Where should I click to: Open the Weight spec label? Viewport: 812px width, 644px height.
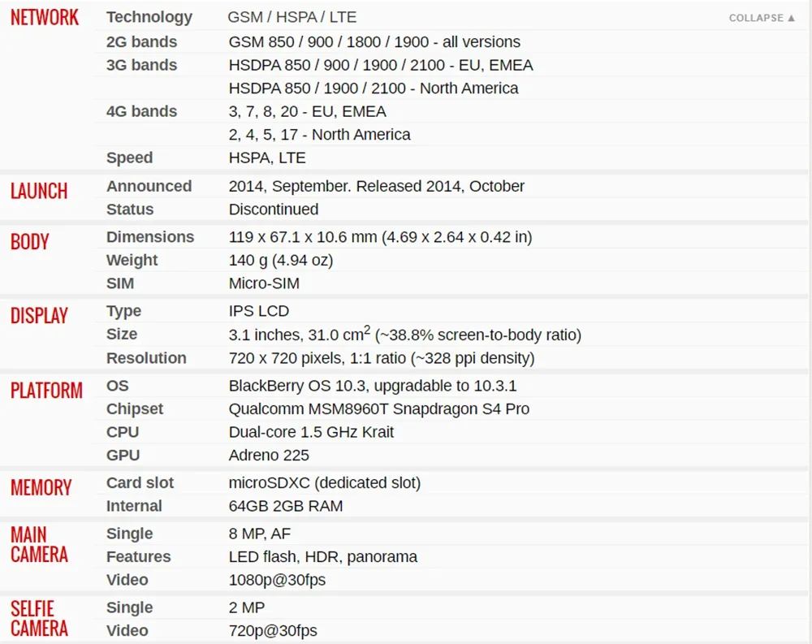click(x=132, y=260)
